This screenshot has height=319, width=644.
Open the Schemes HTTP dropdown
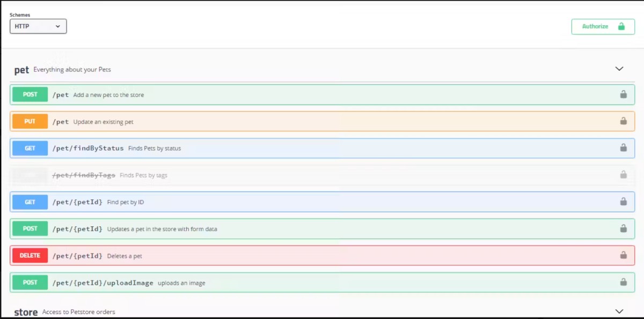38,26
